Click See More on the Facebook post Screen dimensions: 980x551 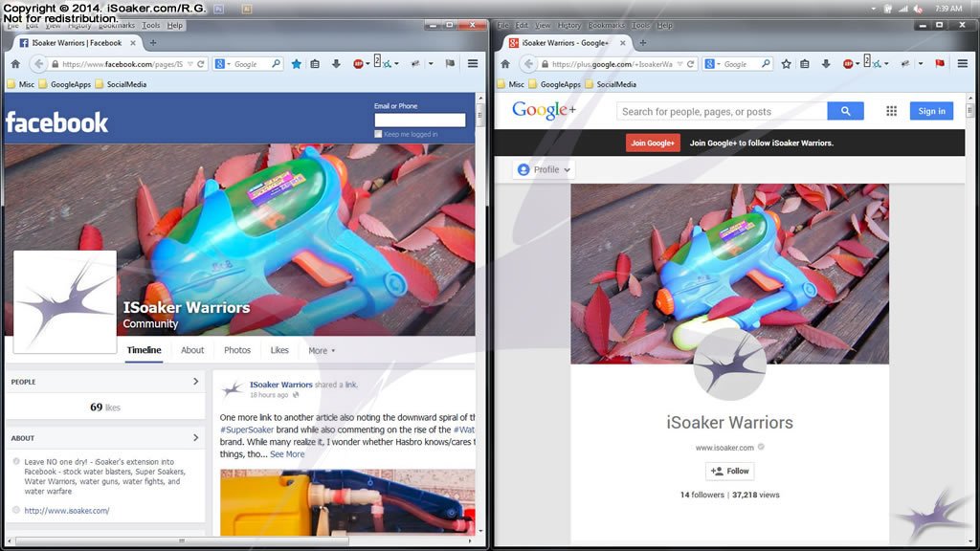tap(287, 454)
